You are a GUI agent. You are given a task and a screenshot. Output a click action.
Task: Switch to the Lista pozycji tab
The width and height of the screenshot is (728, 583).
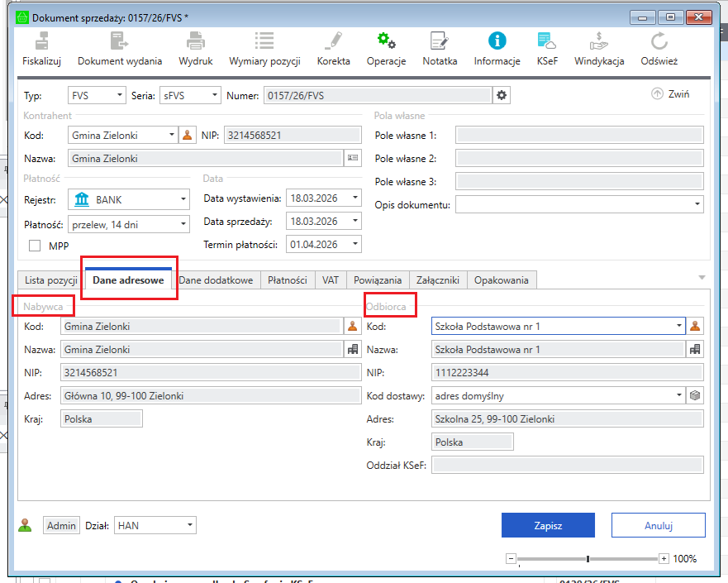coord(51,280)
